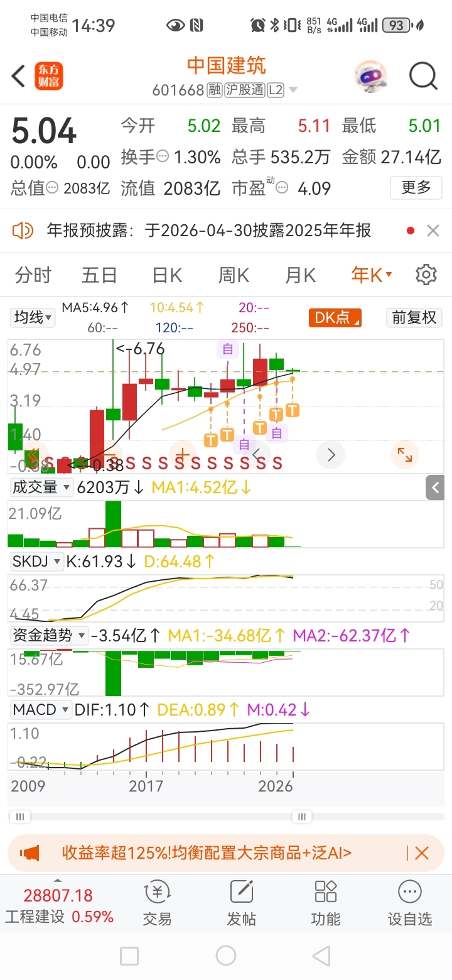Open the promo 收益率超125% link
The height and width of the screenshot is (980, 452).
point(207,852)
